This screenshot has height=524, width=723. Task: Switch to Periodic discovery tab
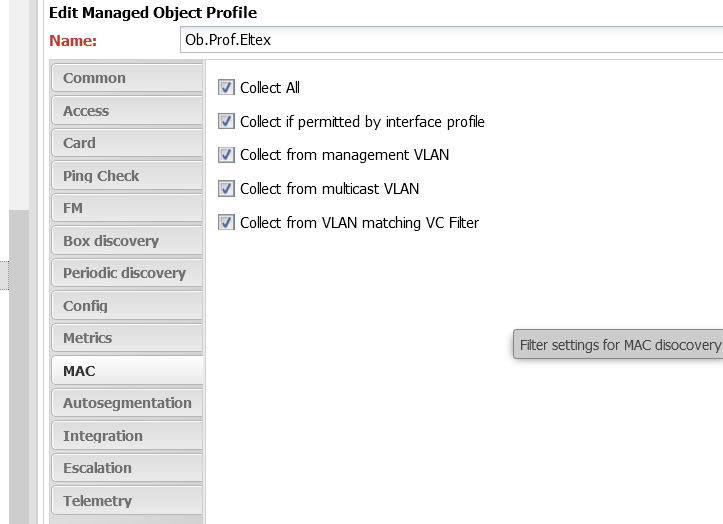point(127,273)
